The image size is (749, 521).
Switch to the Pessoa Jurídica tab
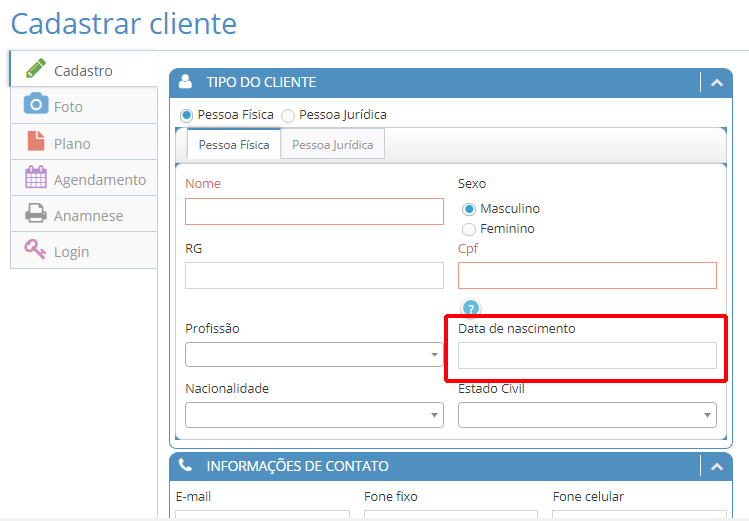332,145
